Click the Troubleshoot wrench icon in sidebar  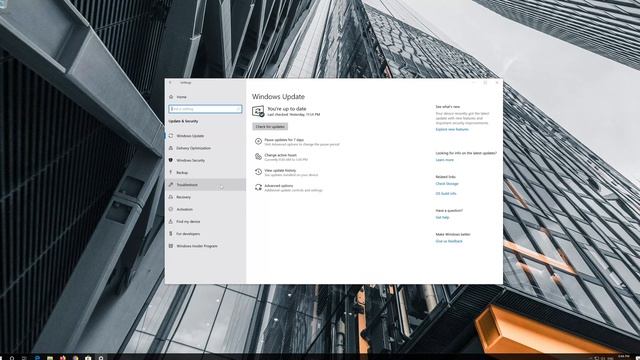tap(171, 184)
